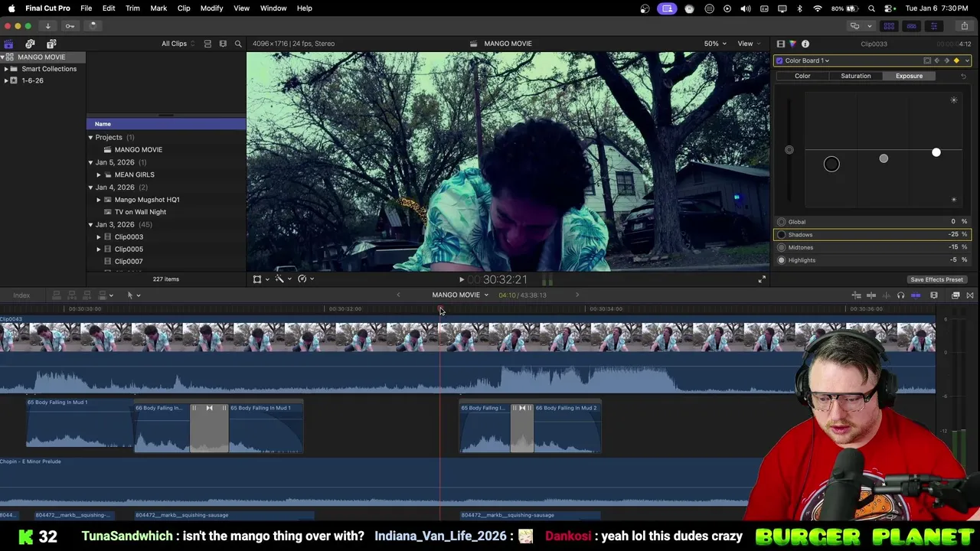Toggle the Timeline panel visibility button
The height and width of the screenshot is (551, 980).
point(912,25)
